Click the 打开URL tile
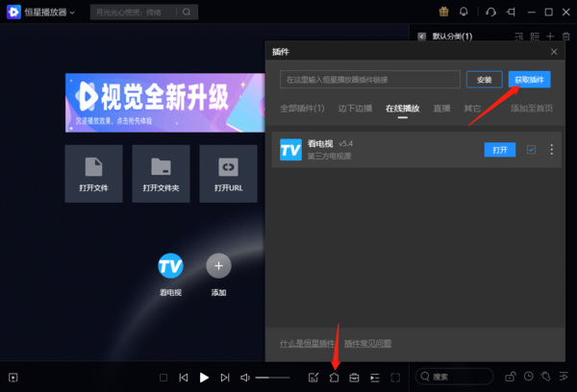This screenshot has height=392, width=577. pos(228,174)
